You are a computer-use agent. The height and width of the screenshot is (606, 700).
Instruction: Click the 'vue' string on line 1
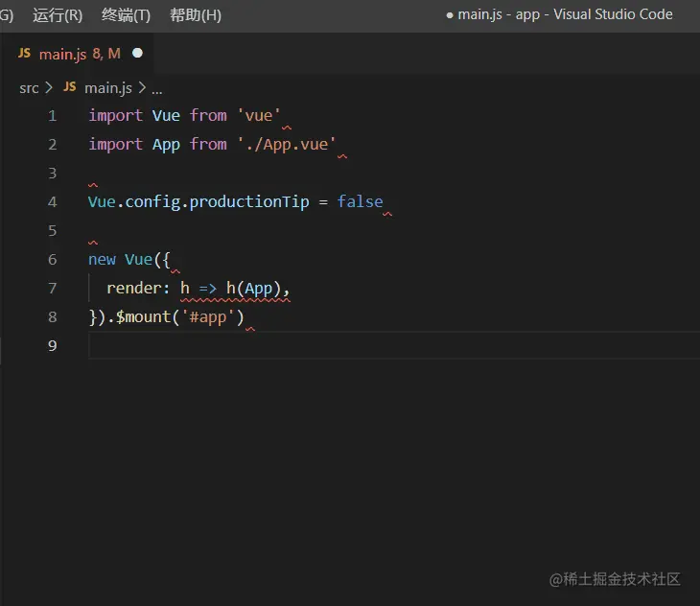(x=259, y=116)
